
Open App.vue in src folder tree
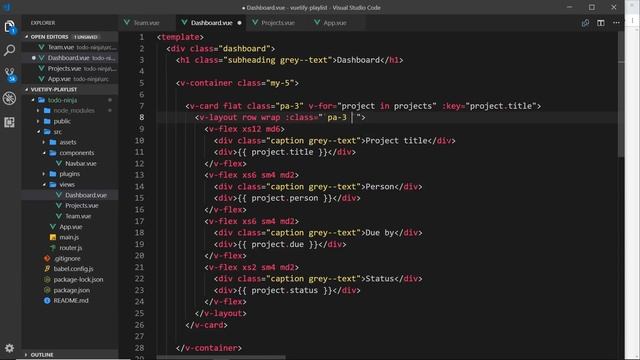(x=71, y=227)
